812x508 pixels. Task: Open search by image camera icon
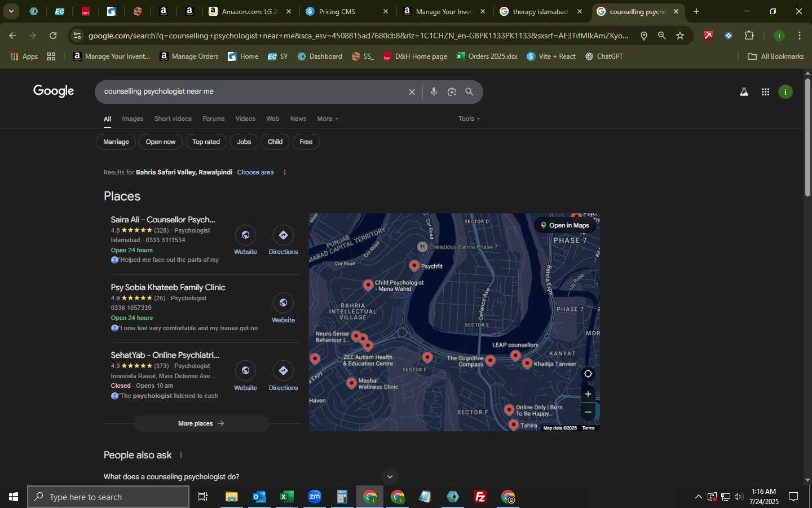click(x=452, y=92)
